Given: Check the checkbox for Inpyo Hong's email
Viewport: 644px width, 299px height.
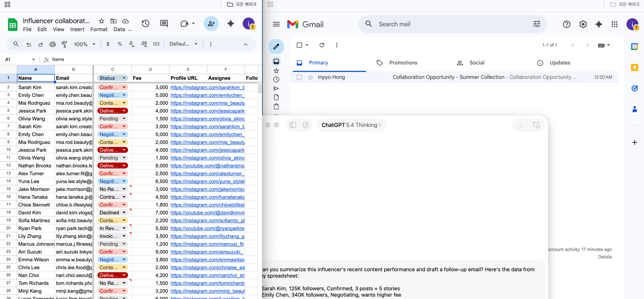Looking at the screenshot, I should 299,77.
